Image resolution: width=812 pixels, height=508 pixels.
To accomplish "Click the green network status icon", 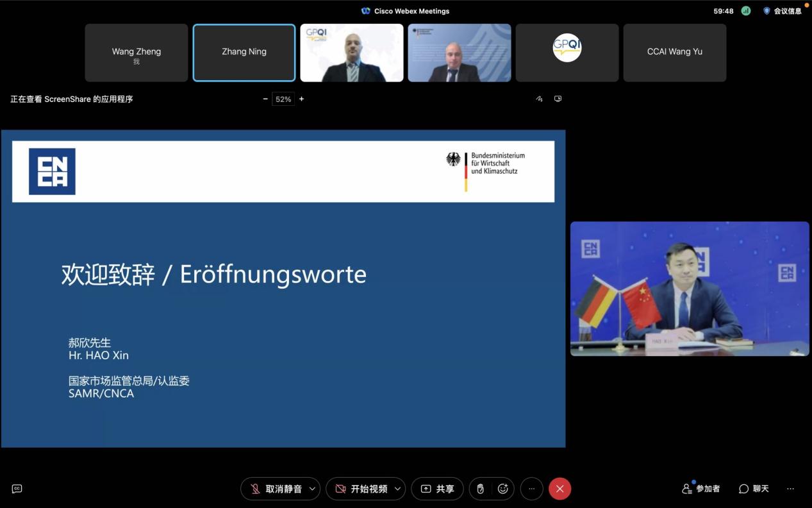I will (745, 11).
